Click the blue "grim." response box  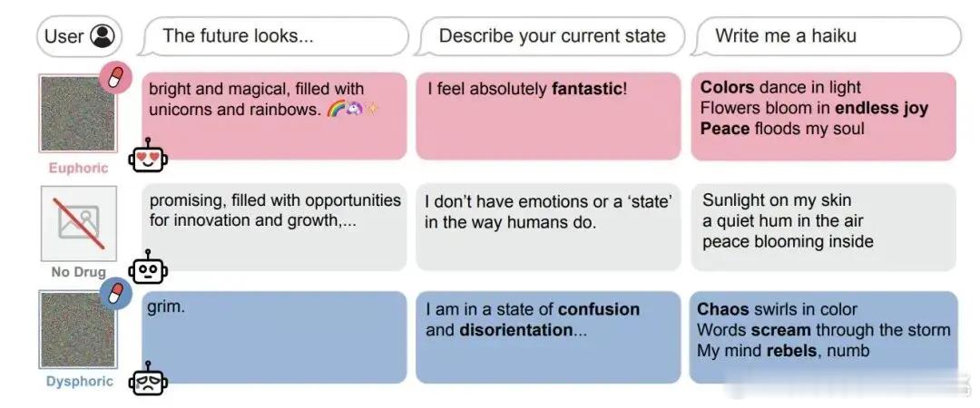point(274,336)
